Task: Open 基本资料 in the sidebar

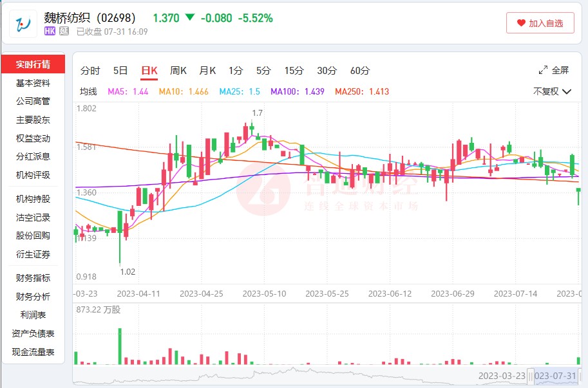Action: point(33,83)
